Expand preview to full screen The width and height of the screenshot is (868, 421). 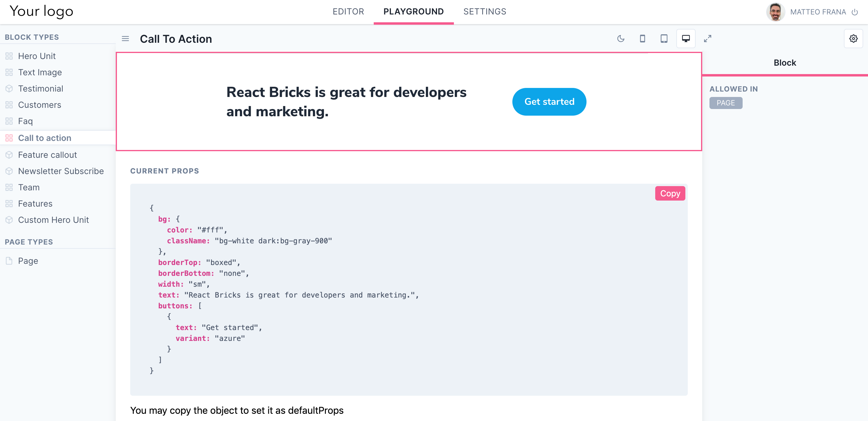click(707, 39)
